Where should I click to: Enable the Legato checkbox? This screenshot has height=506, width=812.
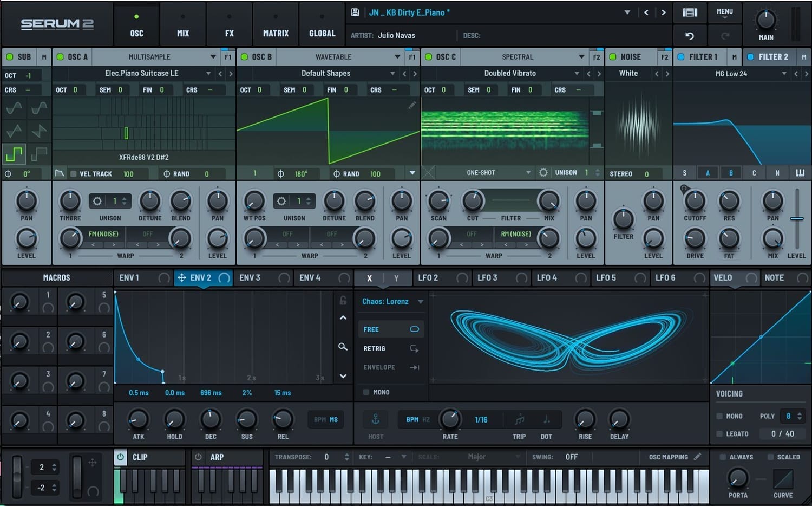[719, 434]
